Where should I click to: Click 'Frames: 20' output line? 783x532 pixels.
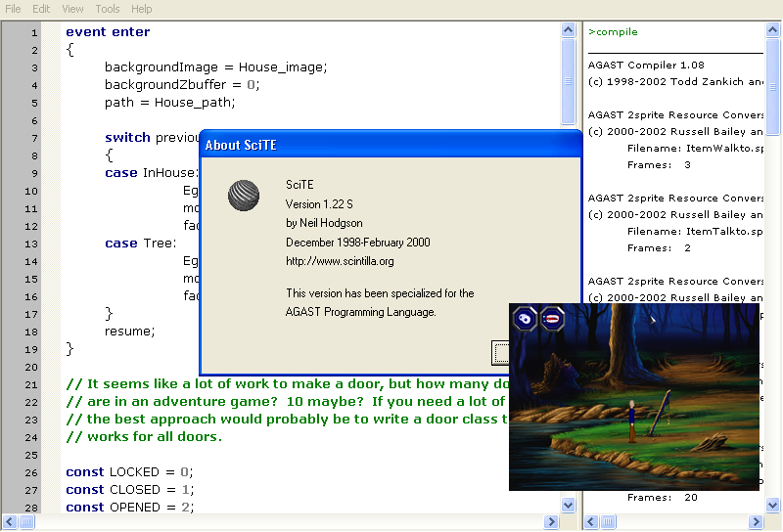click(663, 498)
